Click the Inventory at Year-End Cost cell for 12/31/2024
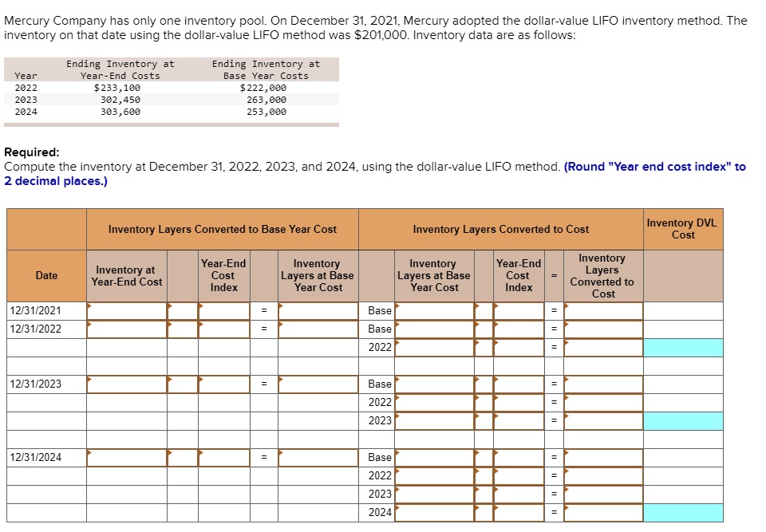 (x=125, y=457)
